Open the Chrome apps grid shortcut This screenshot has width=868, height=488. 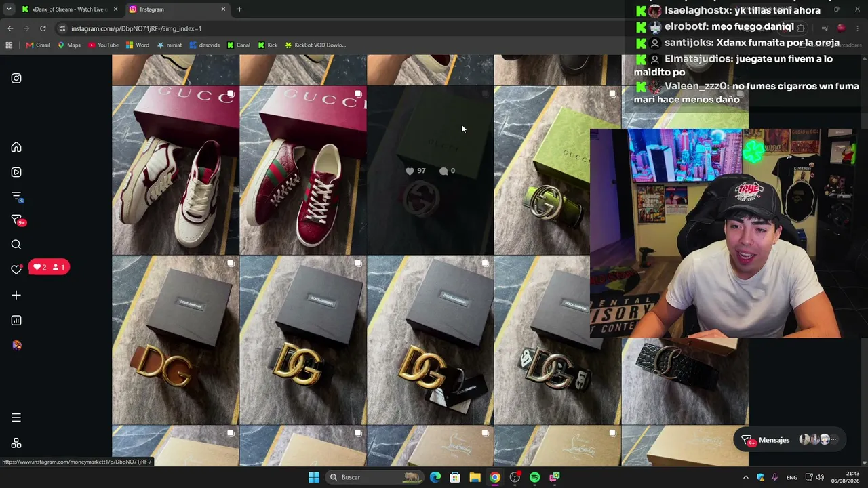(x=9, y=45)
